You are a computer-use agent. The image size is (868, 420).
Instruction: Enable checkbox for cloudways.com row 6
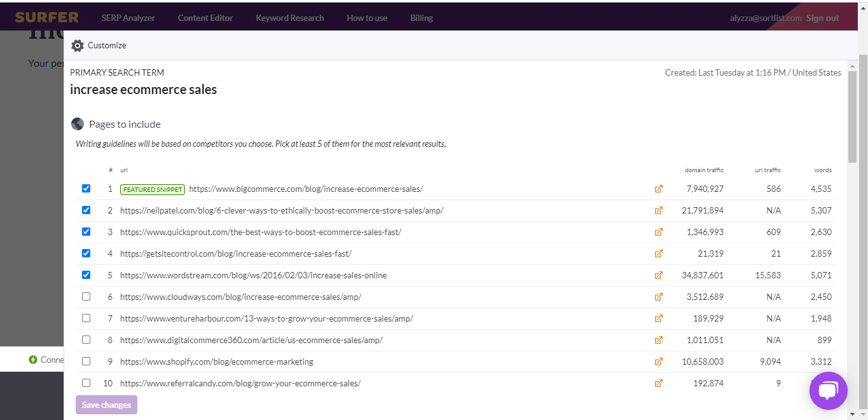tap(86, 297)
